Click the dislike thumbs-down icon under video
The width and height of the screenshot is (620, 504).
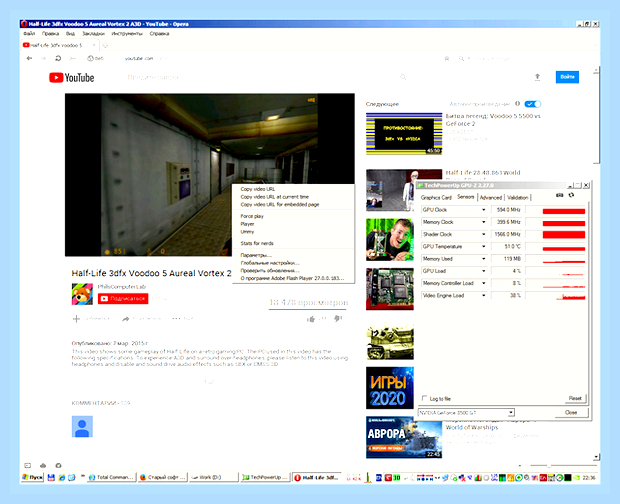pos(337,318)
